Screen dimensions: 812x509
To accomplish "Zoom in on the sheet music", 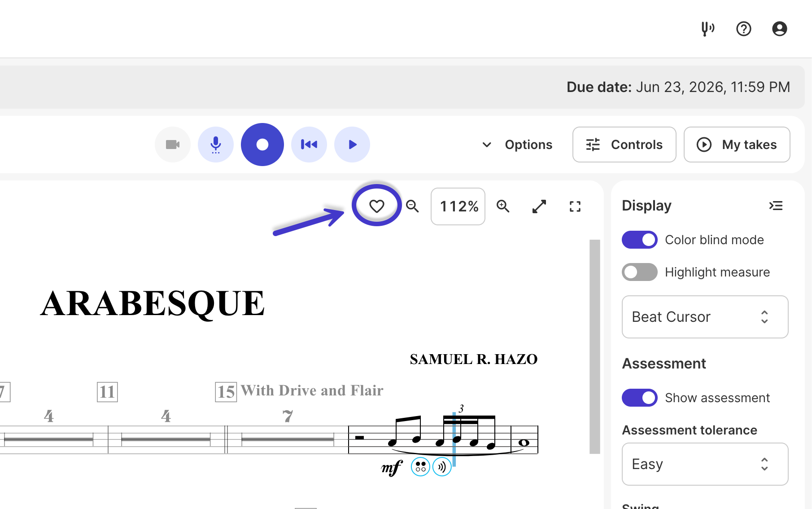I will point(503,206).
